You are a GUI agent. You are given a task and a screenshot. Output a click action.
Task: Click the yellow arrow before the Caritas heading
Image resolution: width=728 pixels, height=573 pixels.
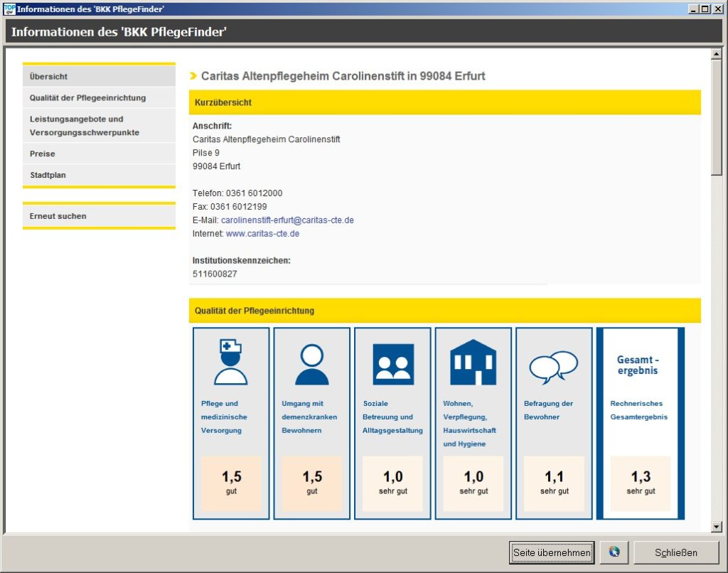click(x=193, y=76)
